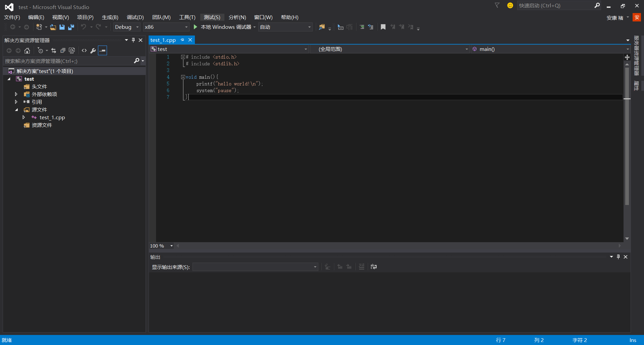
Task: Toggle the Preview Selected Items button
Action: (103, 51)
